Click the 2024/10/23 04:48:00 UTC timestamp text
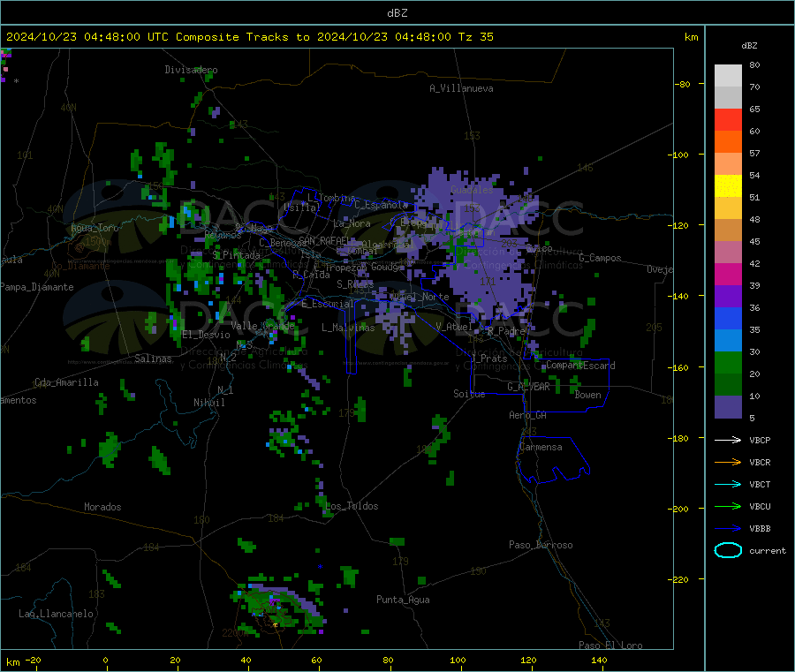 (87, 37)
